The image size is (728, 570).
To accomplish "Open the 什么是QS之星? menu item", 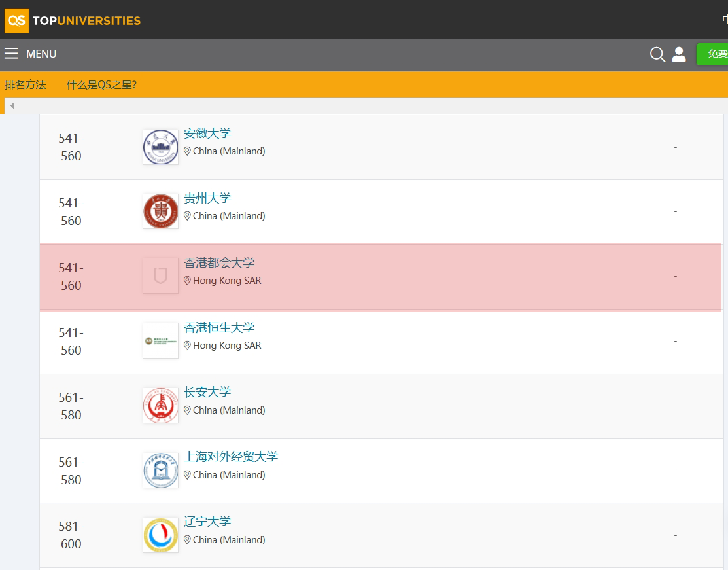I will pyautogui.click(x=101, y=84).
